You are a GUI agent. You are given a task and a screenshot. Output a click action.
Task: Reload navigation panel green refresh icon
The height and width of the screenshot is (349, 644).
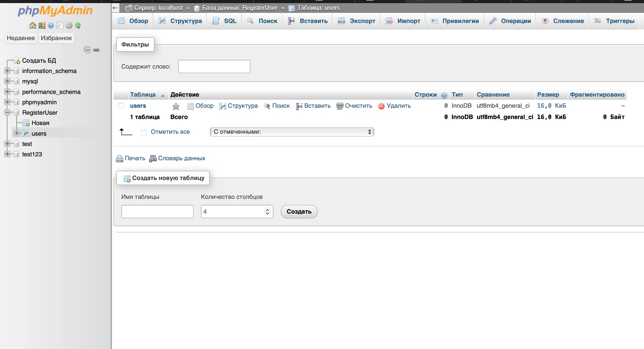[78, 26]
